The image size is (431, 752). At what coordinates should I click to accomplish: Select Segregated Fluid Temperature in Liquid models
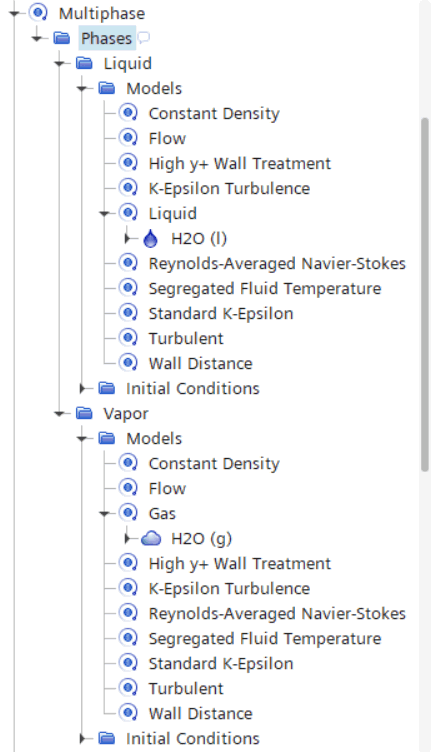(x=265, y=289)
